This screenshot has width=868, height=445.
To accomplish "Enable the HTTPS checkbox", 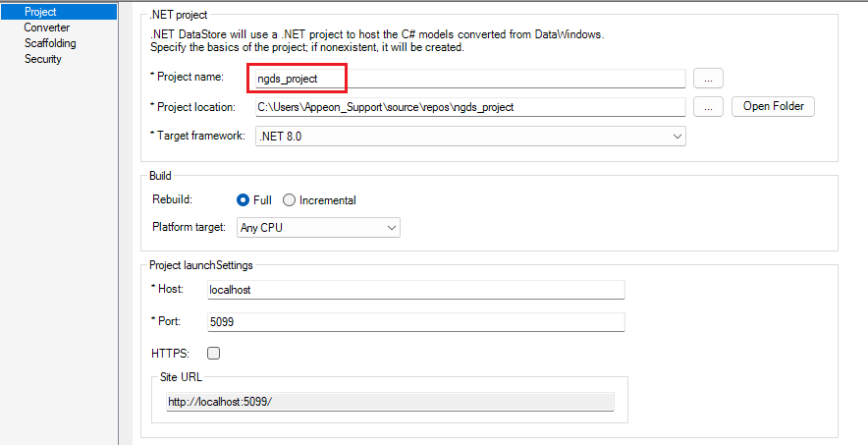I will [x=213, y=353].
